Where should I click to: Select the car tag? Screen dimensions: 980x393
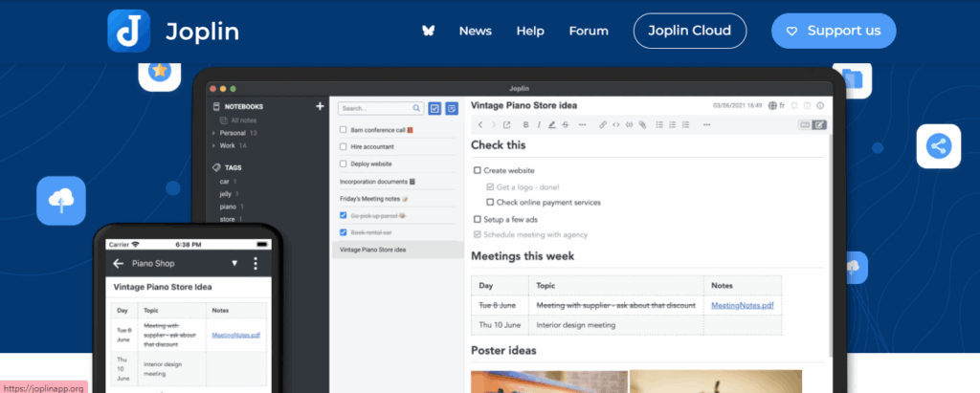click(224, 181)
